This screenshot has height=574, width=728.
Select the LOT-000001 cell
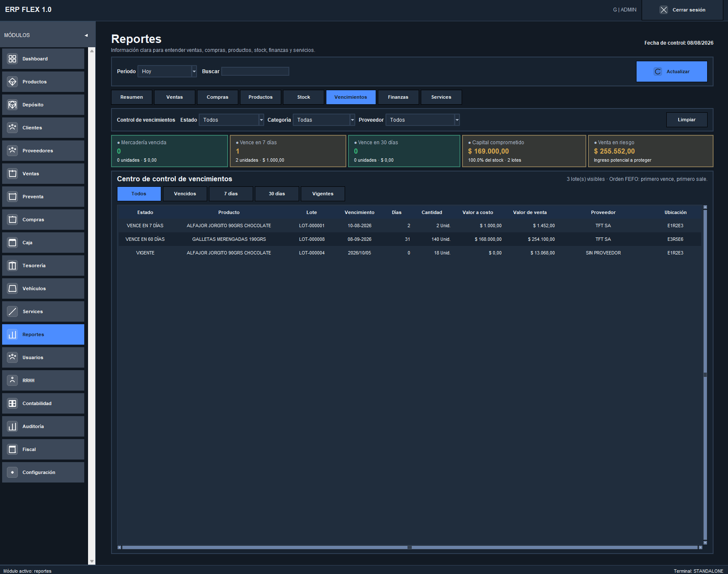click(x=312, y=226)
